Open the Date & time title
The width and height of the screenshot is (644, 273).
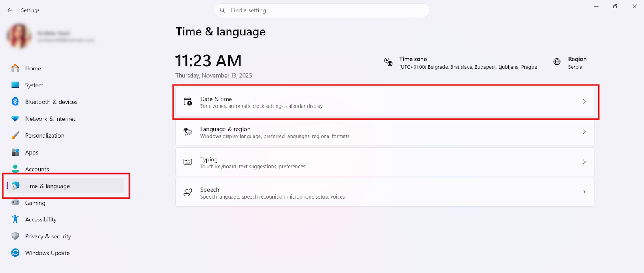pyautogui.click(x=216, y=99)
